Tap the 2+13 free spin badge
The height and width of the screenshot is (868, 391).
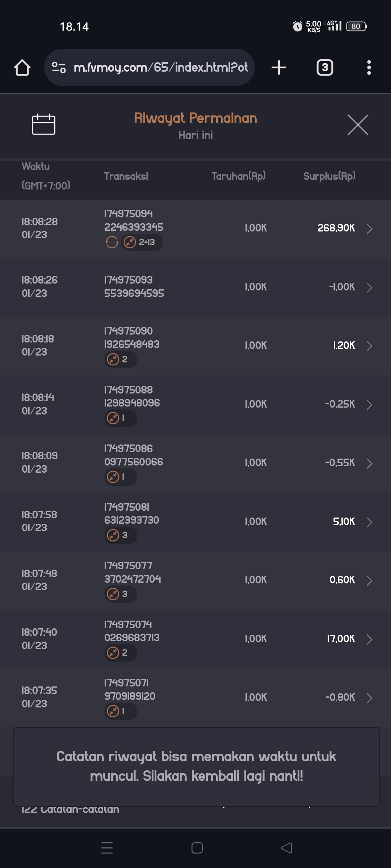click(x=142, y=242)
